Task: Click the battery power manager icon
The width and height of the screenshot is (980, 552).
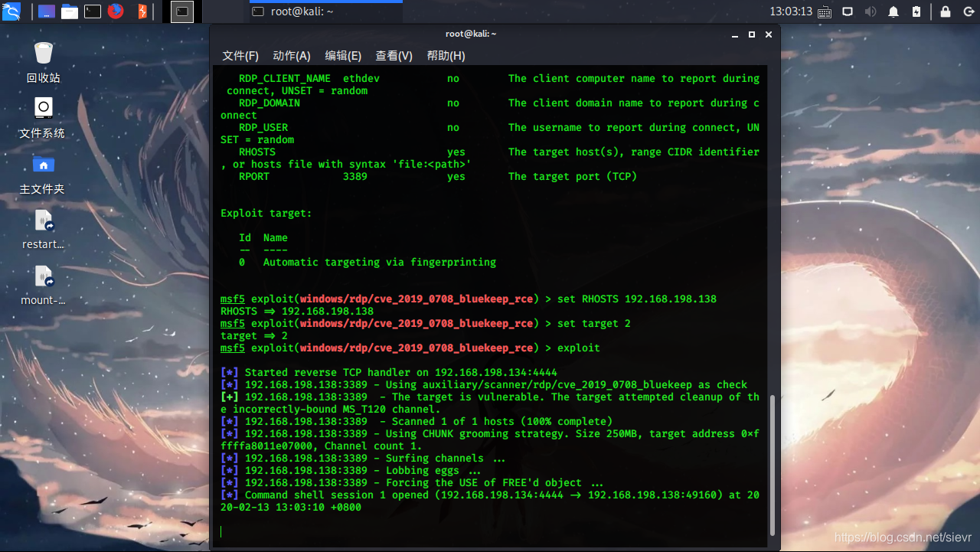Action: 917,11
